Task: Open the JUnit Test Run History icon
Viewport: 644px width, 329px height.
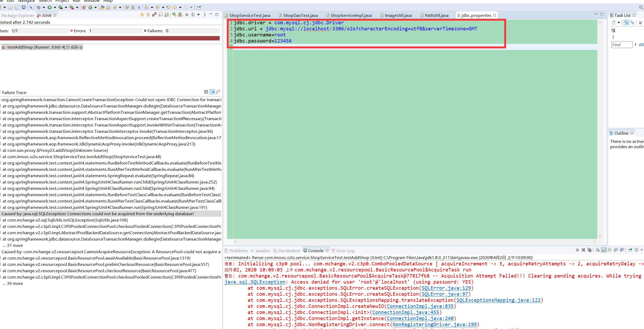Action: tap(193, 15)
